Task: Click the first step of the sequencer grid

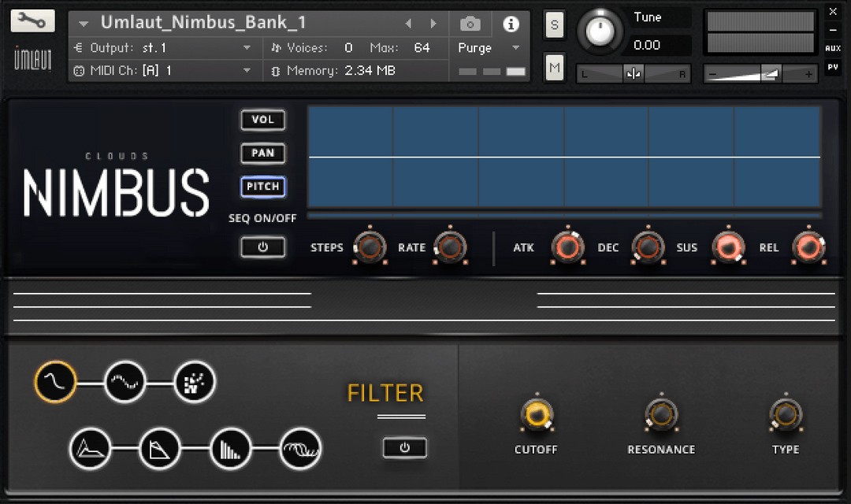Action: pyautogui.click(x=351, y=157)
